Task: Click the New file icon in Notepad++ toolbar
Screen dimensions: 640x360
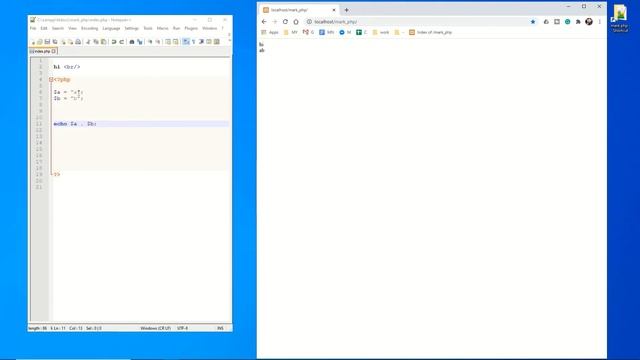Action: pos(33,42)
